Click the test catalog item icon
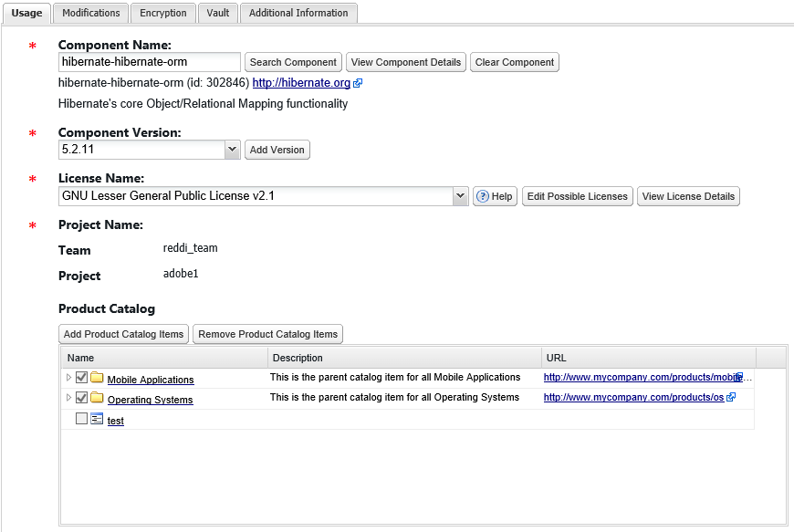The width and height of the screenshot is (794, 532). pyautogui.click(x=97, y=420)
